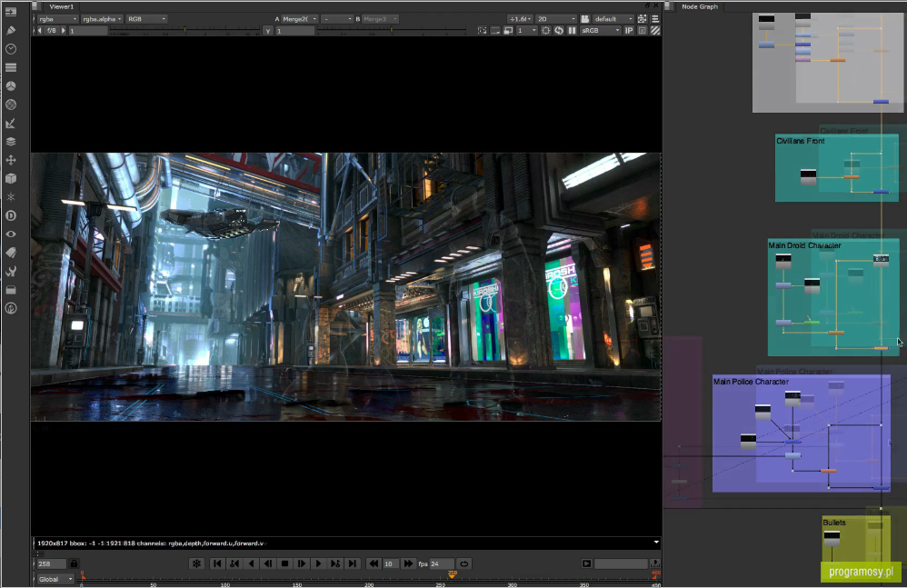Viewport: 907px width, 588px height.
Task: Step back one frame
Action: click(268, 563)
